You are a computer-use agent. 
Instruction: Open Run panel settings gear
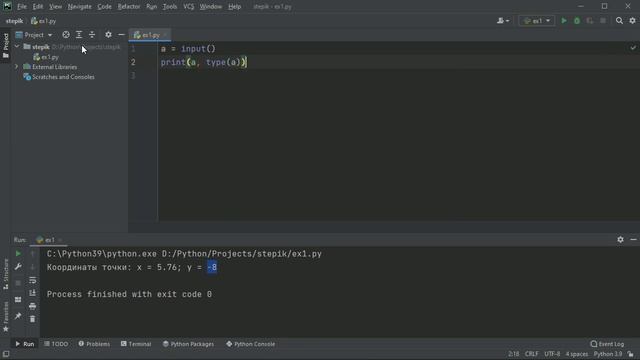point(620,240)
